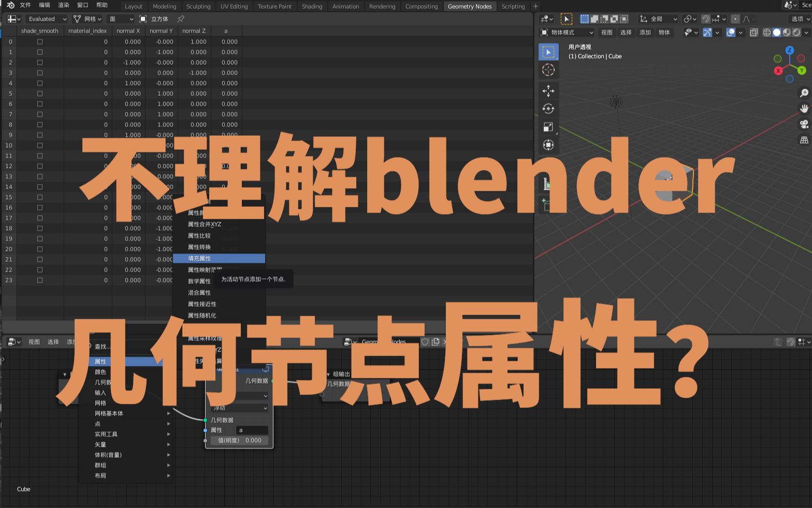Open the 网格 component dropdown
The height and width of the screenshot is (508, 812).
[88, 19]
